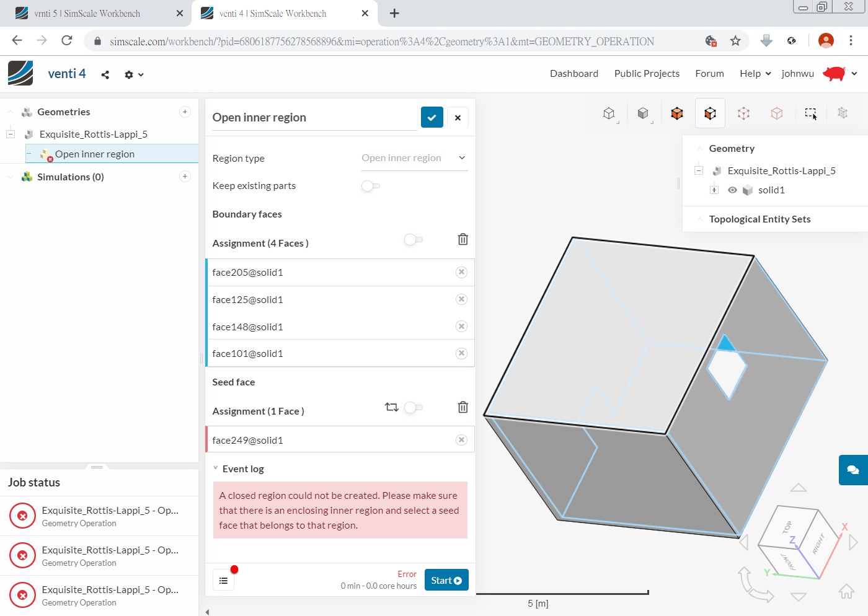Open the Public Projects menu item

647,73
